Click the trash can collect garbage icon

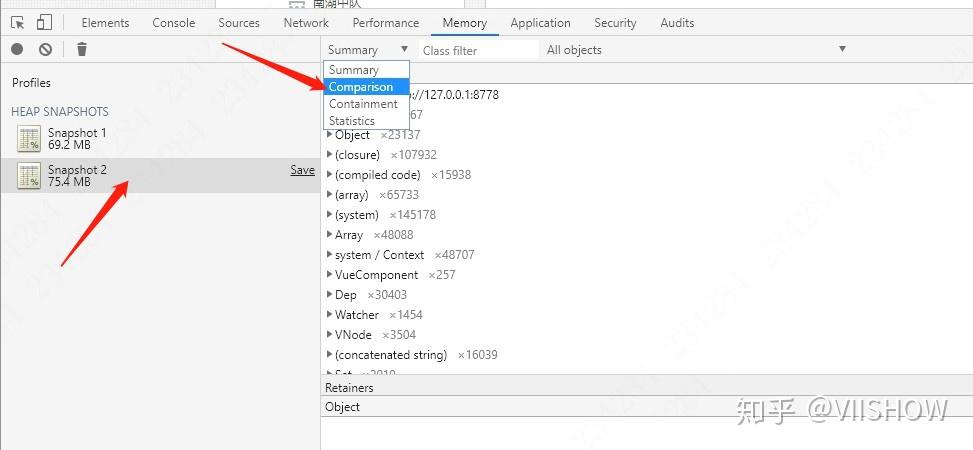pyautogui.click(x=82, y=49)
